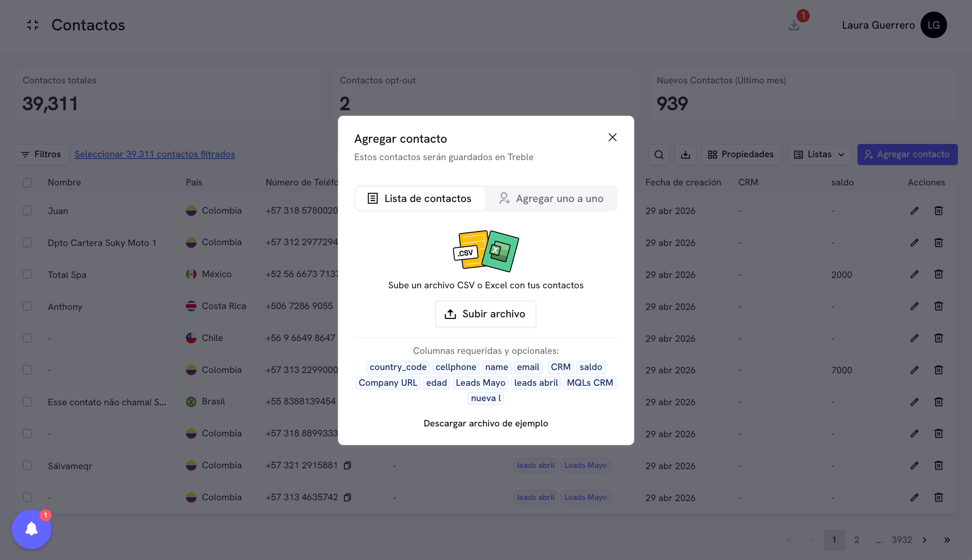Open the Filtros panel
The height and width of the screenshot is (560, 972).
(x=42, y=155)
